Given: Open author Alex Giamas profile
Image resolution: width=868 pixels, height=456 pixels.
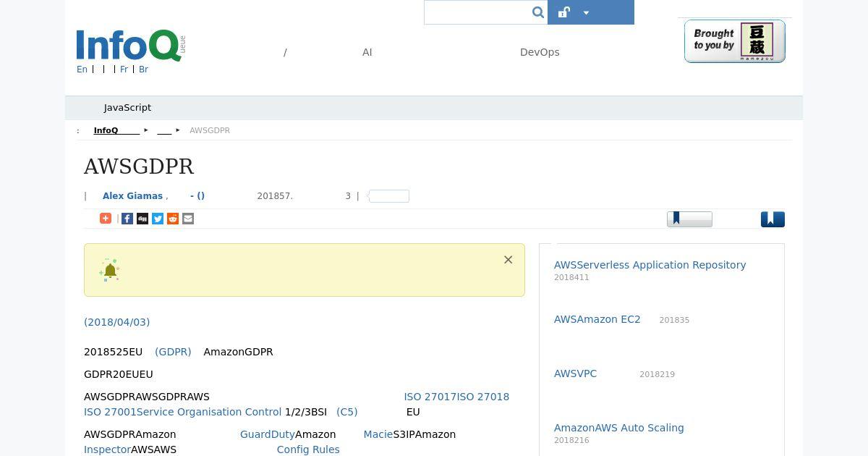Looking at the screenshot, I should [132, 196].
